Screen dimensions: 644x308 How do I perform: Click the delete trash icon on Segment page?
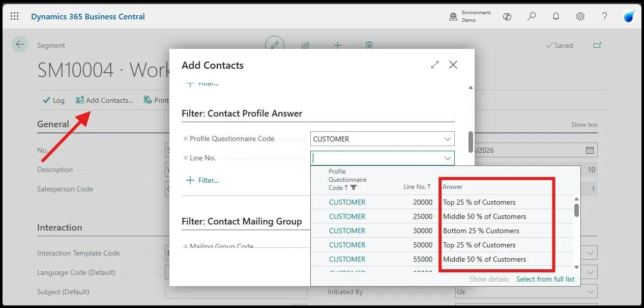(x=369, y=45)
